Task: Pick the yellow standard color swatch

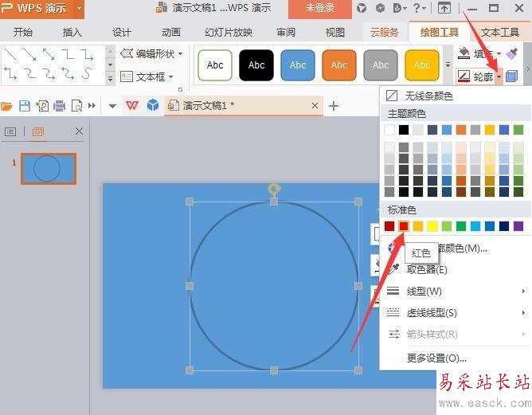Action: pos(432,226)
